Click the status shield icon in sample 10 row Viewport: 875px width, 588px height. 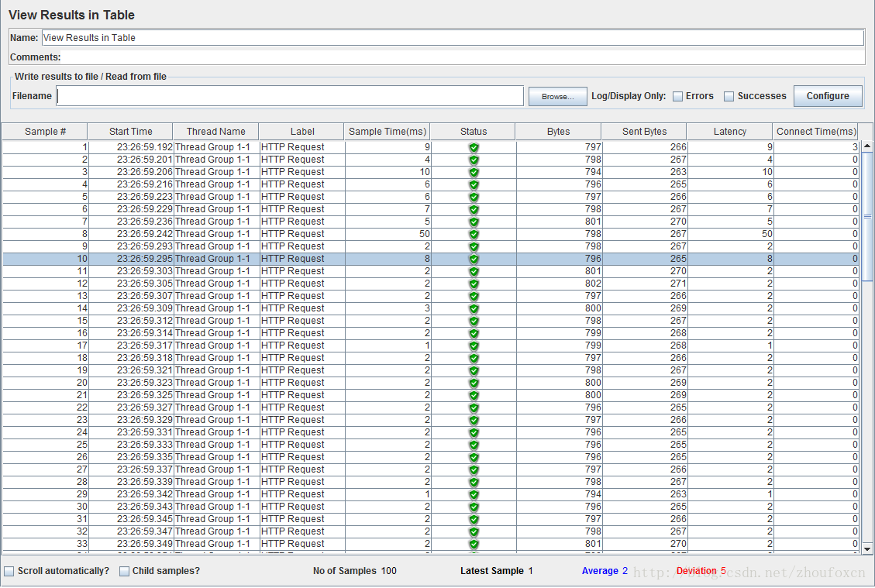(x=474, y=259)
